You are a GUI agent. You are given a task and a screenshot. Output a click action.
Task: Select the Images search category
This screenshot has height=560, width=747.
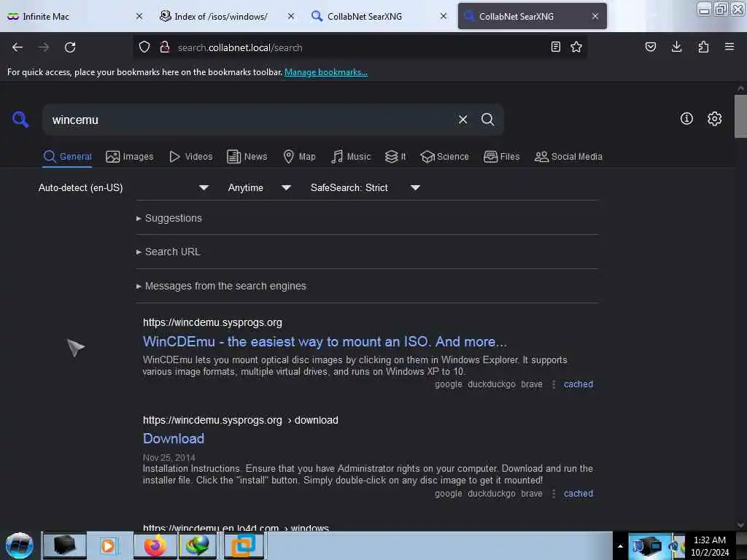pos(130,157)
